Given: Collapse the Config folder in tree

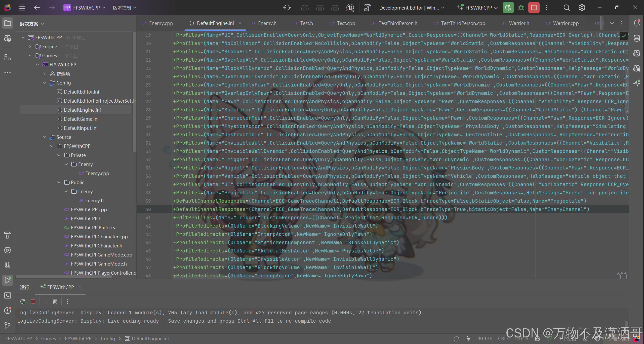Looking at the screenshot, I should coord(45,83).
